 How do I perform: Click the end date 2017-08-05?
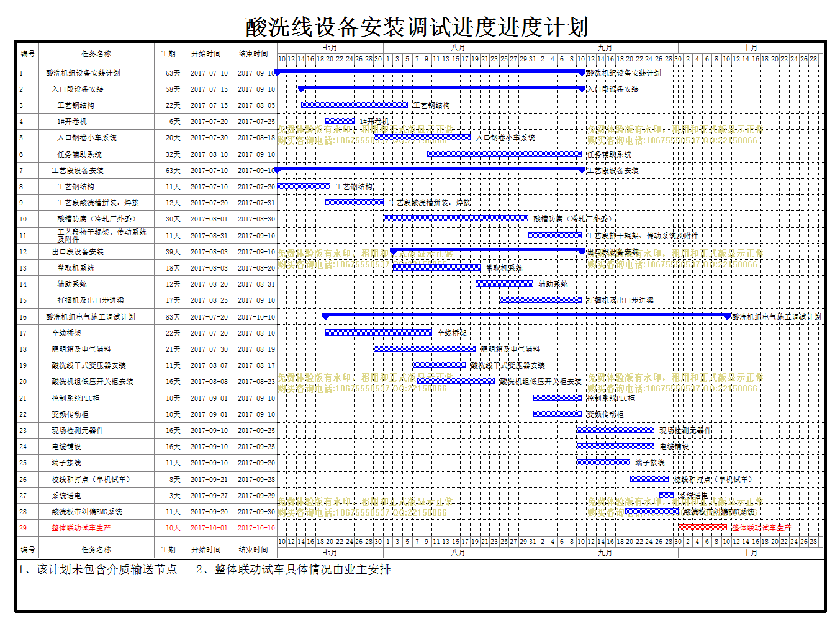pos(256,105)
